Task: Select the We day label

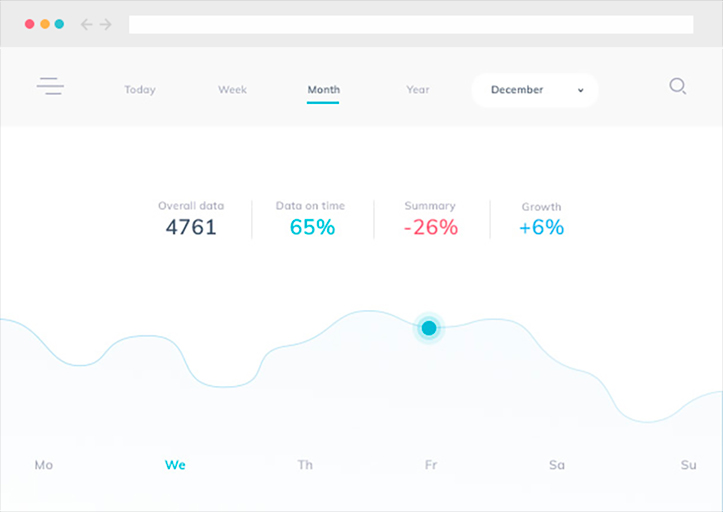Action: click(175, 464)
